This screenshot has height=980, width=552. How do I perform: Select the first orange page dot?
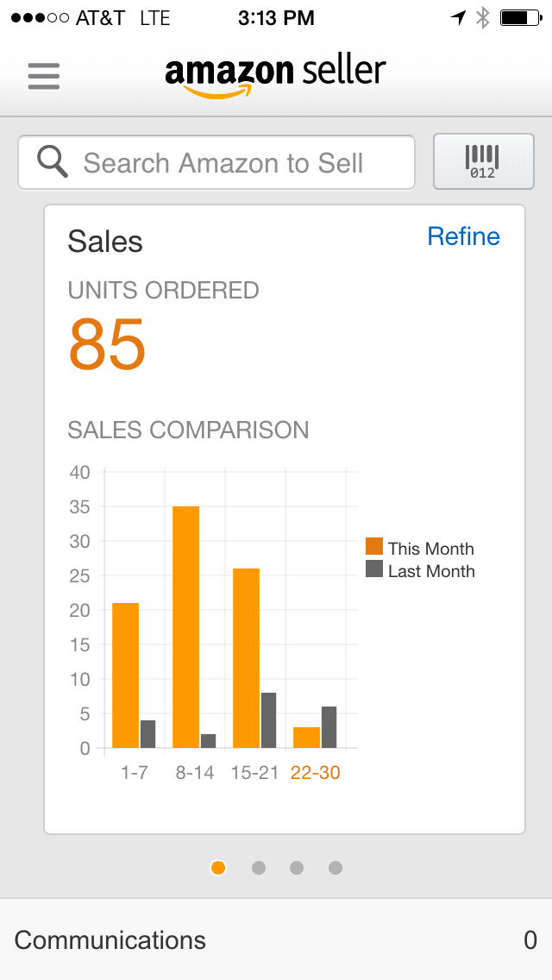click(218, 868)
